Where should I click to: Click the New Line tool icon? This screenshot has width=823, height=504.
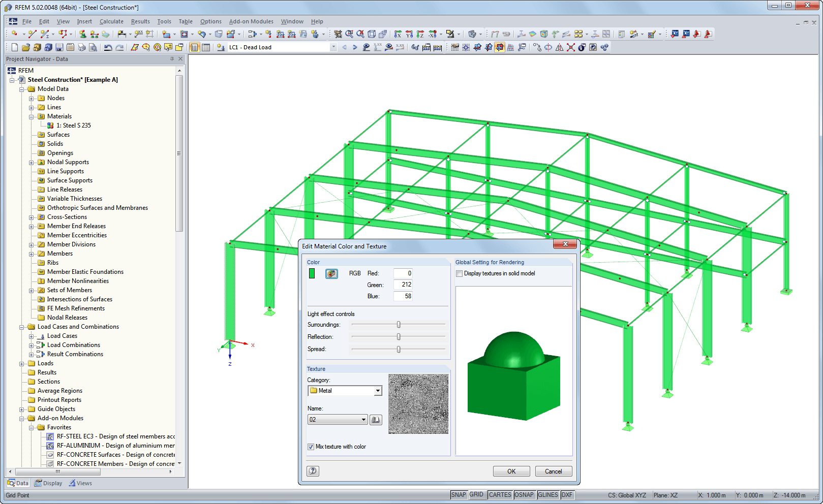coord(32,34)
